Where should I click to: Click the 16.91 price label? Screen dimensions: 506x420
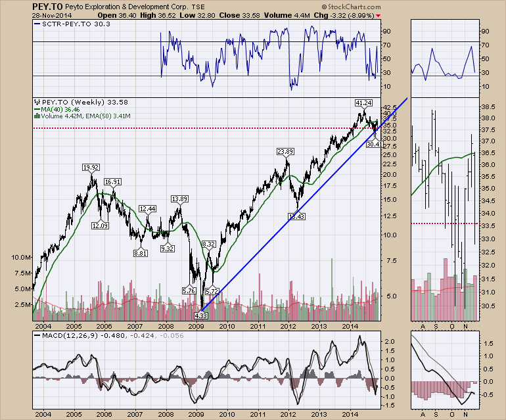[112, 182]
